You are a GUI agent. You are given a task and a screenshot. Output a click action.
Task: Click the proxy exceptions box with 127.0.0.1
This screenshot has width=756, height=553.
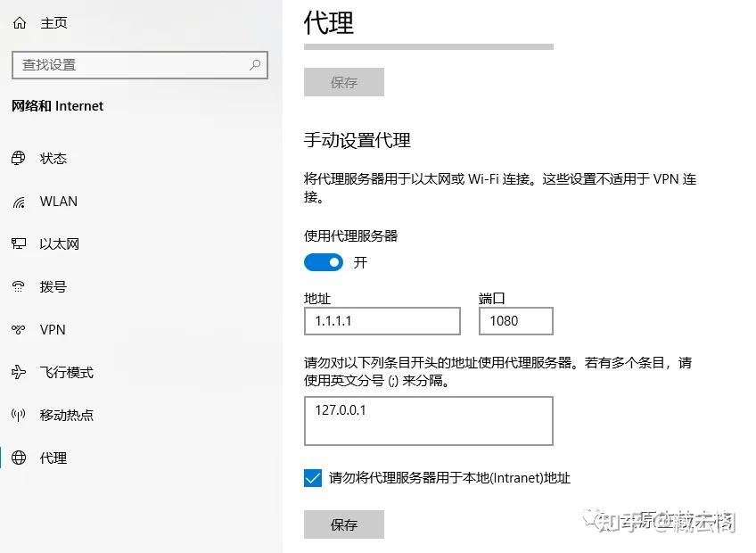(428, 419)
